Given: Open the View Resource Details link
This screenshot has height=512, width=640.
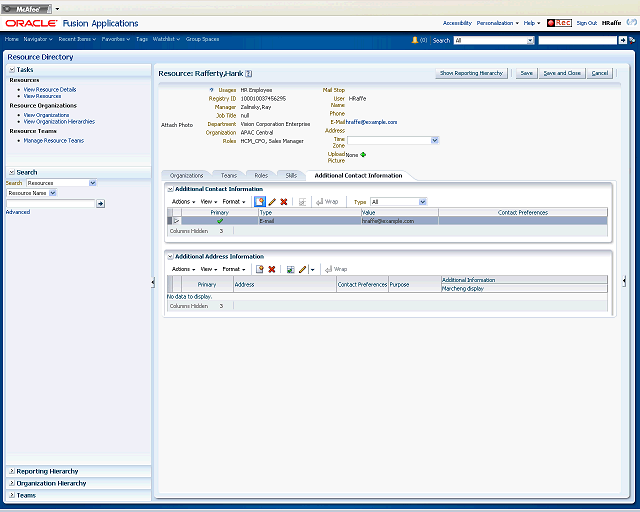Looking at the screenshot, I should click(x=50, y=89).
